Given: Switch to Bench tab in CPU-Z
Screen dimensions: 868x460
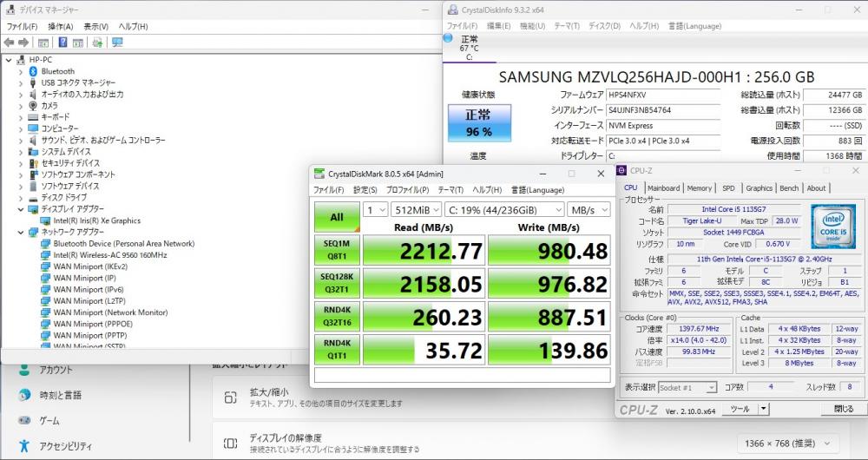Looking at the screenshot, I should click(789, 188).
